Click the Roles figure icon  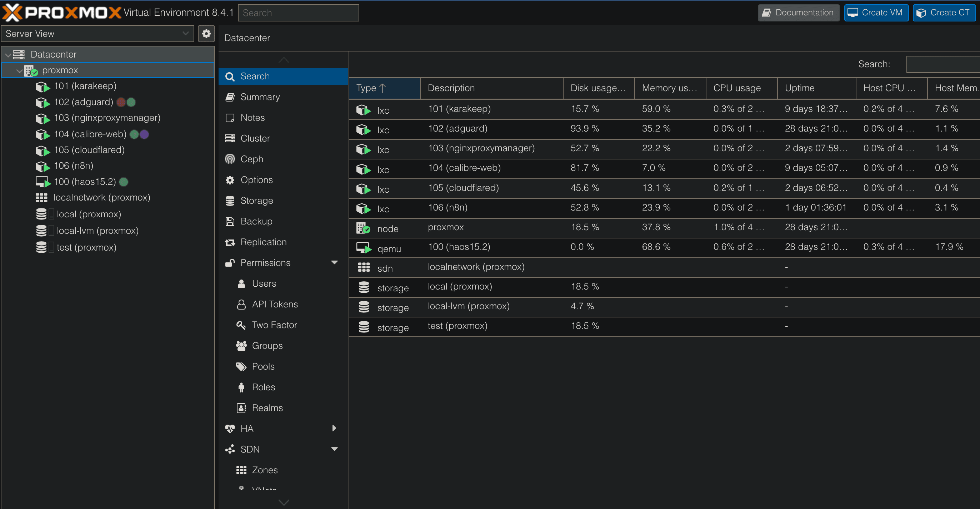241,387
